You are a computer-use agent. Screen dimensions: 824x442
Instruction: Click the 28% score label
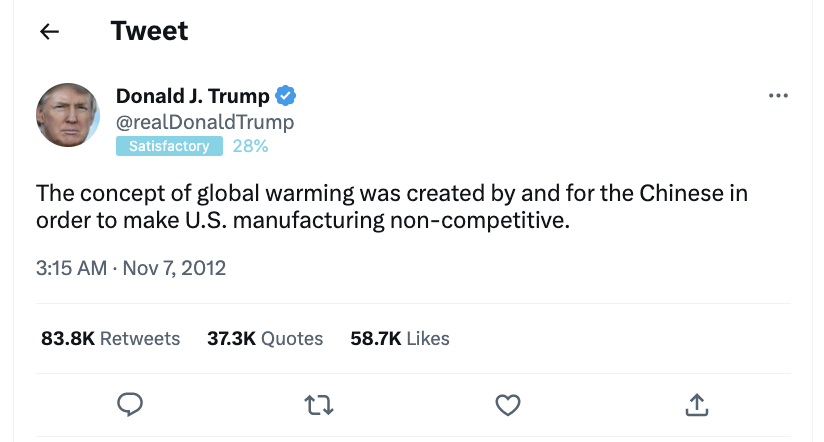pyautogui.click(x=250, y=146)
